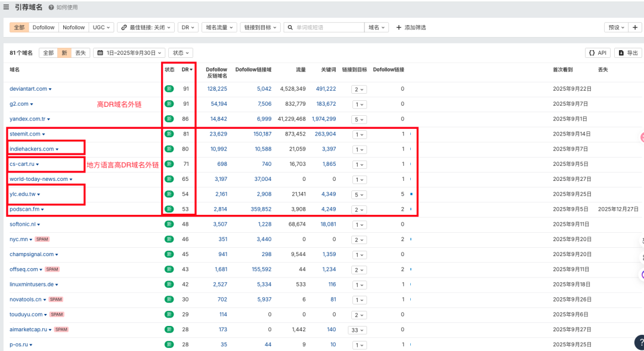
Task: Sort by the DR column header
Action: coord(187,70)
